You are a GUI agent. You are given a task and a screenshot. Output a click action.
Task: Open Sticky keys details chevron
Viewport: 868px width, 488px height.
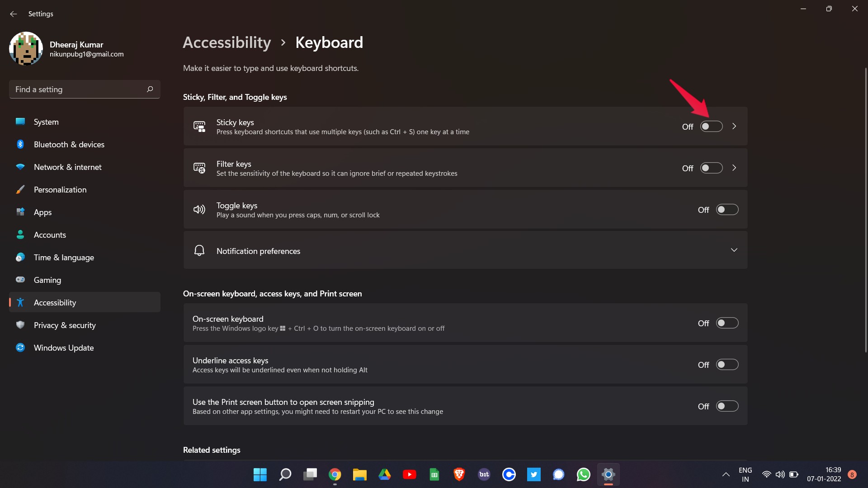click(734, 127)
